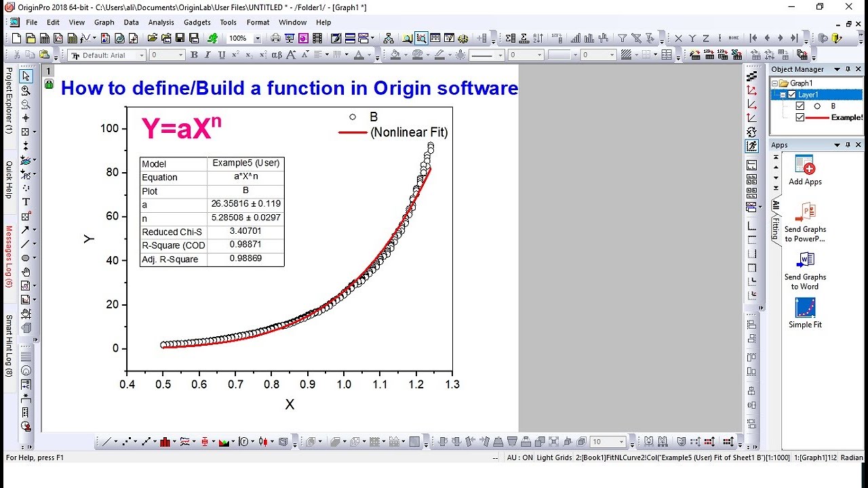Click the New Project icon
Image resolution: width=868 pixels, height=488 pixels.
coord(17,39)
